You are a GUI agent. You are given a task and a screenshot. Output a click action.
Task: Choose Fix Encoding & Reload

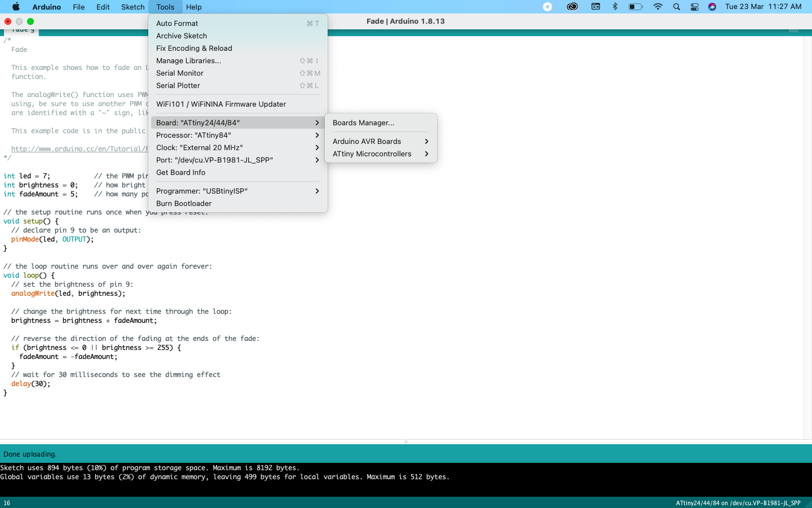[x=238, y=48]
